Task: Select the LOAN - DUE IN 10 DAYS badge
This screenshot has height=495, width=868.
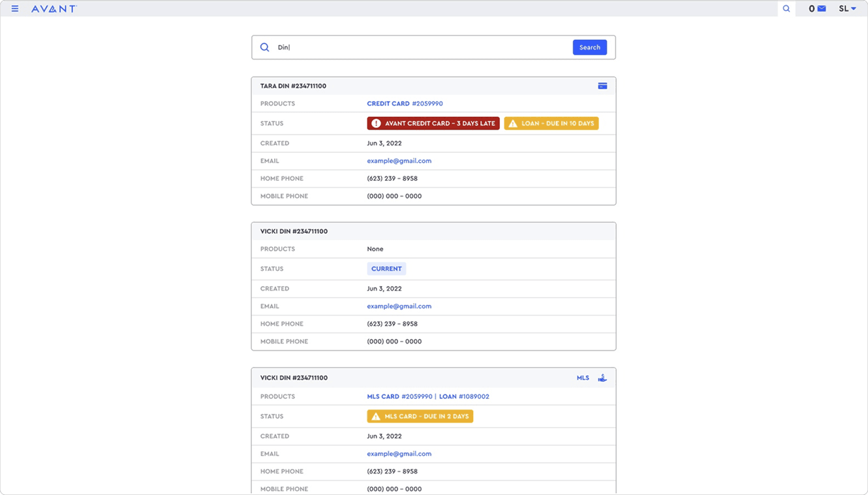Action: click(x=551, y=123)
